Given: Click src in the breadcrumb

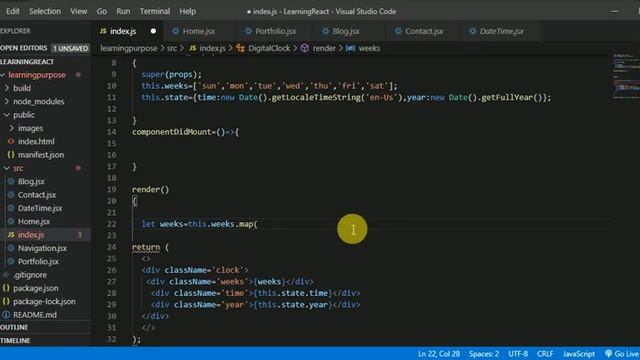Looking at the screenshot, I should (172, 48).
